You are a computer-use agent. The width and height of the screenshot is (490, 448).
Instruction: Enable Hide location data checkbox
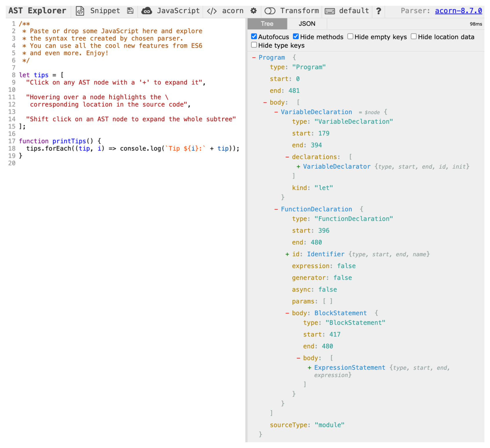(x=414, y=37)
